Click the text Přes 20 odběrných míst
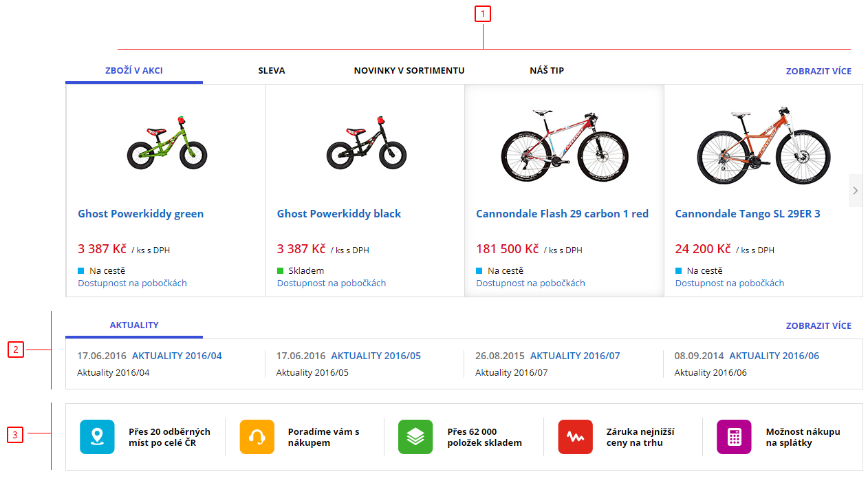868x483 pixels. click(x=169, y=437)
